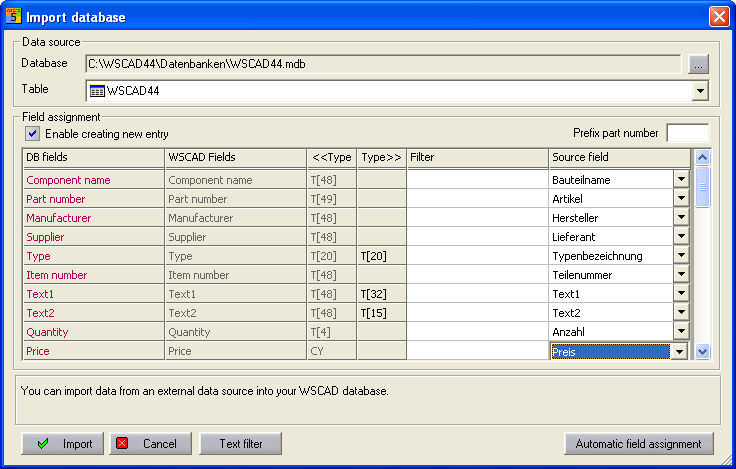This screenshot has width=736, height=469.
Task: Select the Quantity DB field
Action: coord(93,332)
